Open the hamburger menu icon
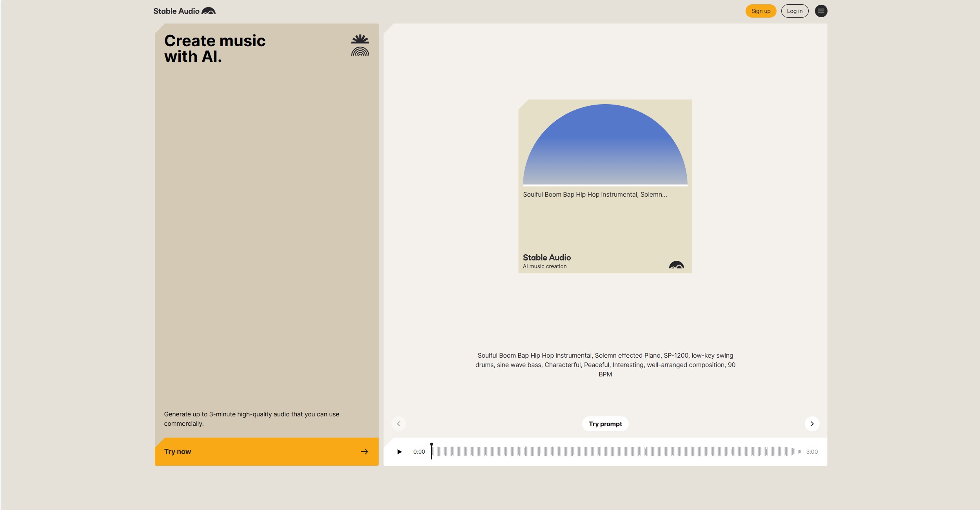This screenshot has height=510, width=980. pyautogui.click(x=821, y=11)
